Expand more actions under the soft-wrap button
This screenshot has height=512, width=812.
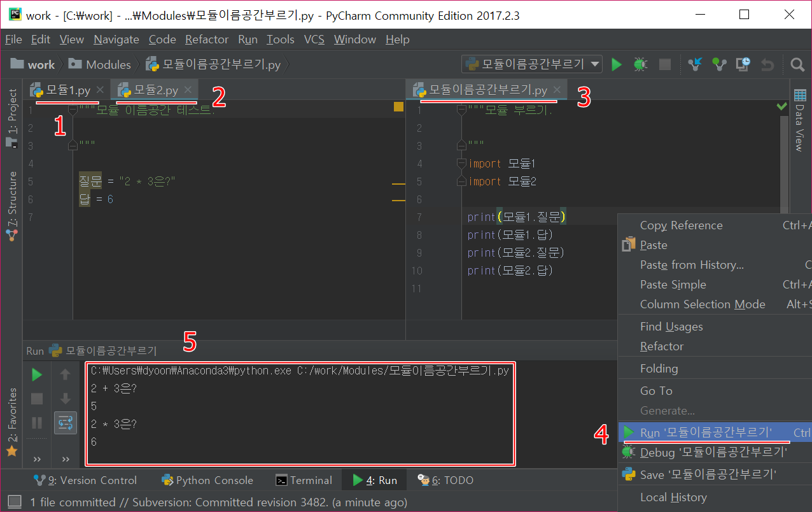coord(65,459)
